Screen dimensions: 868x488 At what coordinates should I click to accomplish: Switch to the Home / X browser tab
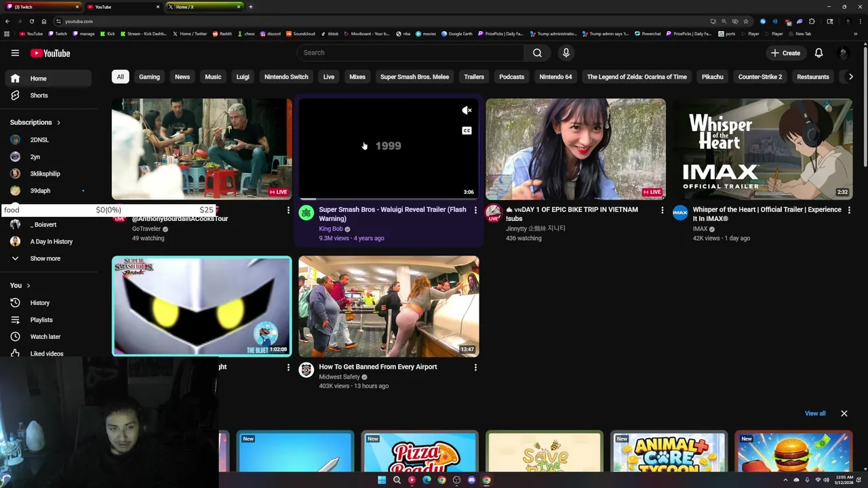pos(203,7)
